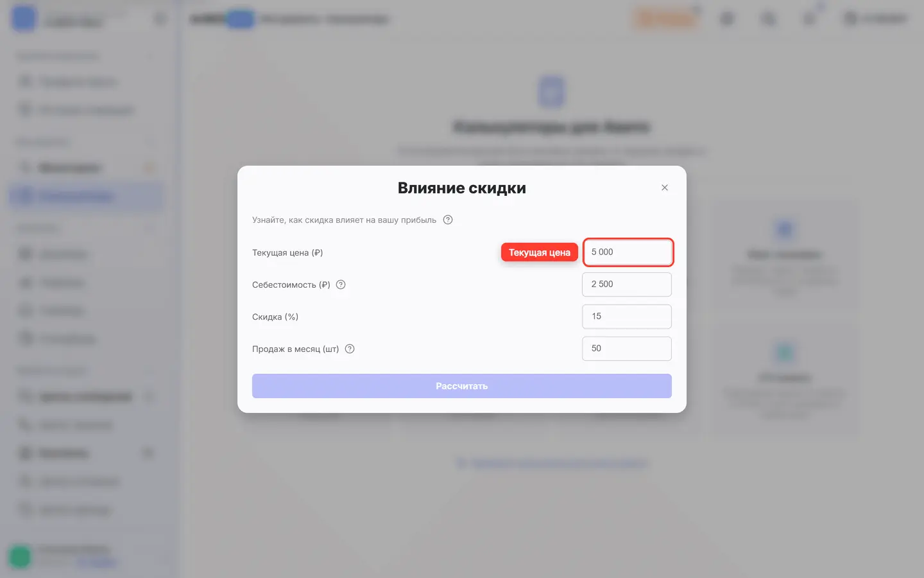Click the blue app logo in sidebar header
924x578 pixels.
(24, 19)
